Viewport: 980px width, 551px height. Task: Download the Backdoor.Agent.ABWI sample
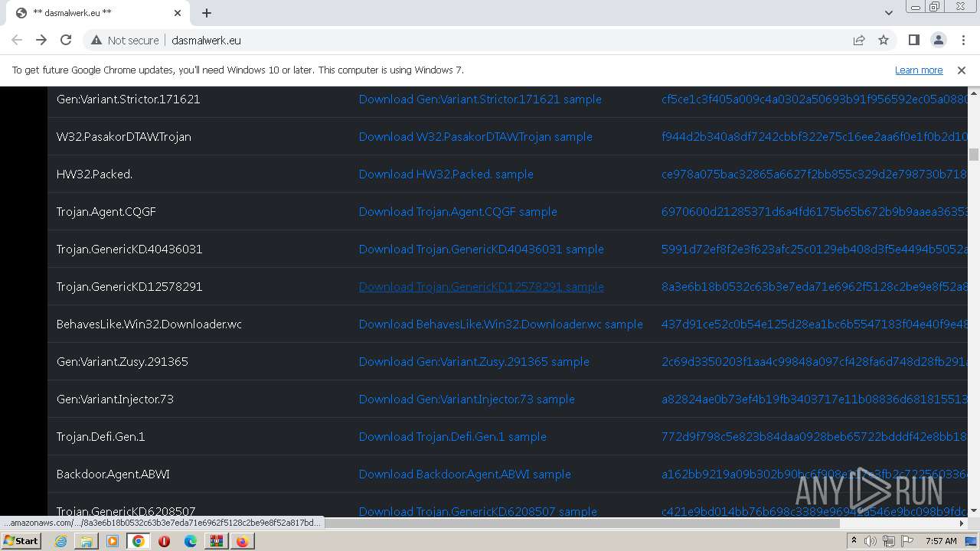click(x=465, y=474)
